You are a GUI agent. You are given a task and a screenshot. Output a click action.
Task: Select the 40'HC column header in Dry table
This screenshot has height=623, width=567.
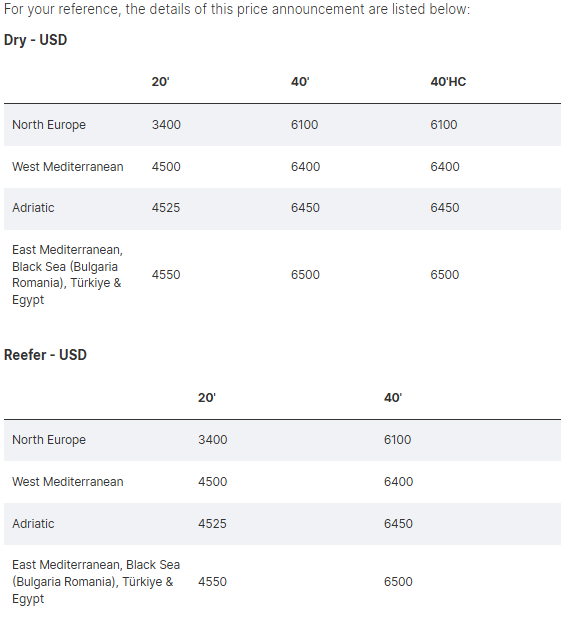(448, 82)
